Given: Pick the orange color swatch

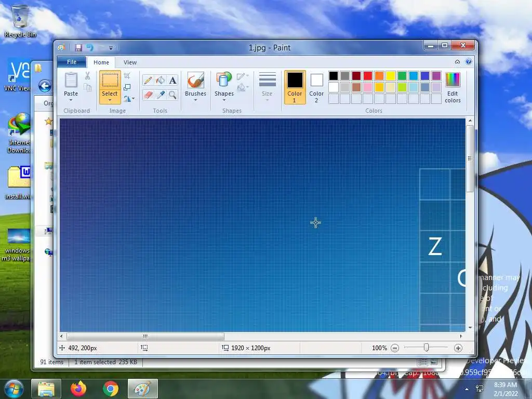Looking at the screenshot, I should coord(379,76).
